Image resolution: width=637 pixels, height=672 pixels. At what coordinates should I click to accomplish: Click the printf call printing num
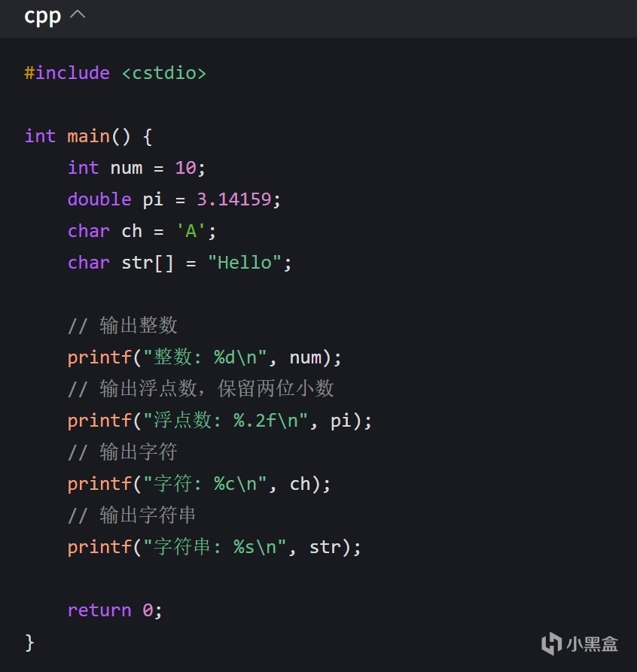204,357
